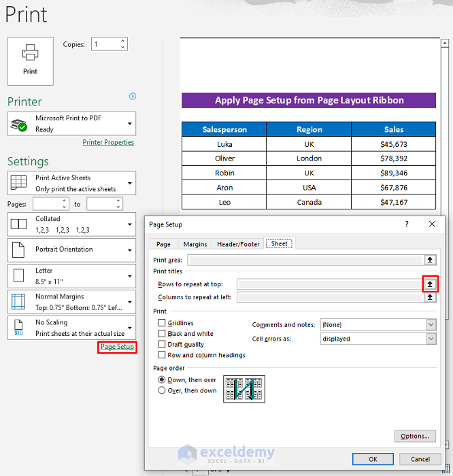Click the Microsoft Print to PDF printer icon
The width and height of the screenshot is (453, 476).
[18, 124]
